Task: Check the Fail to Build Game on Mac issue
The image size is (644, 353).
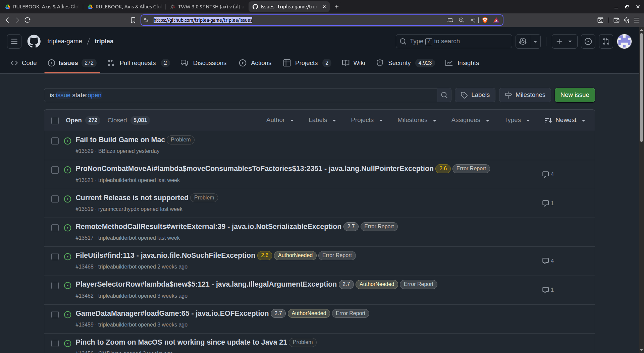Action: click(x=55, y=141)
